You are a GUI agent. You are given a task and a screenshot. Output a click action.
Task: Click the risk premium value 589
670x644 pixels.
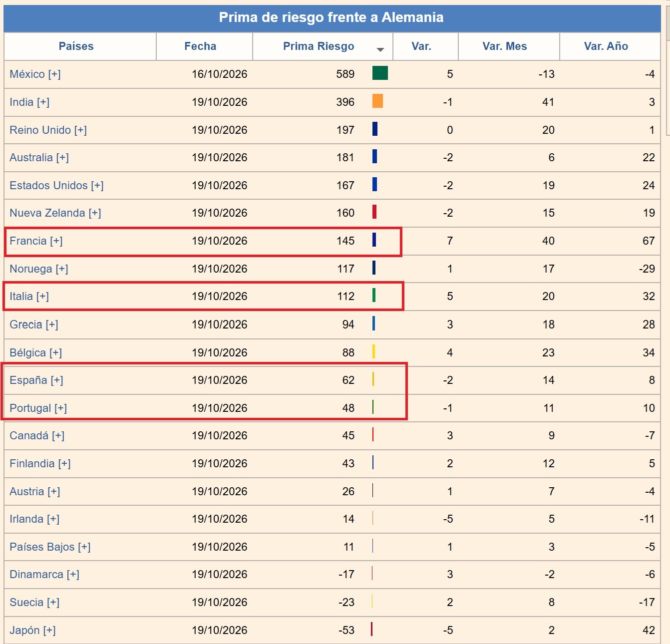point(345,74)
